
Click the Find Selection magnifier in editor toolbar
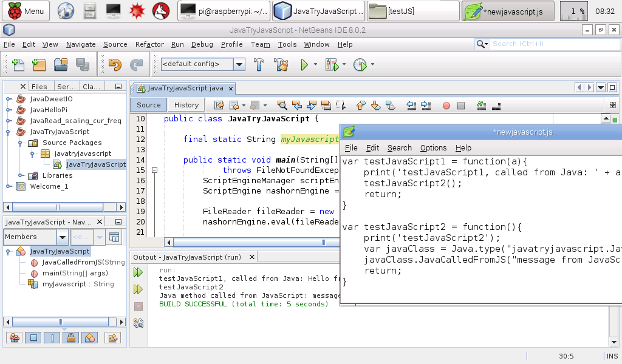[x=282, y=105]
